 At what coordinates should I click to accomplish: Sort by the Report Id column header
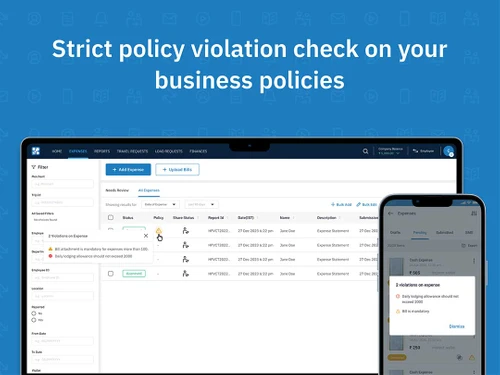click(x=218, y=218)
